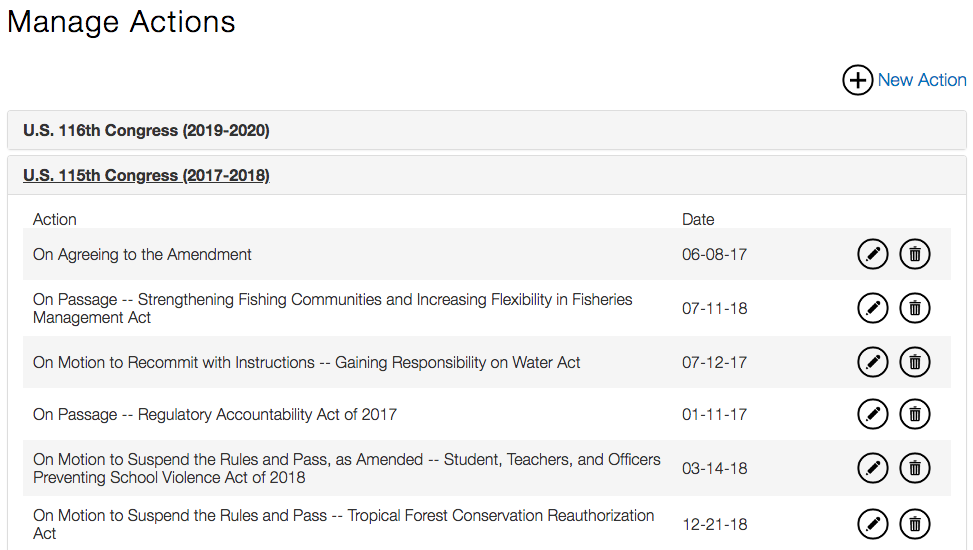The width and height of the screenshot is (973, 550).
Task: Delete the Strengthening Fishing Communities action
Action: click(x=915, y=308)
